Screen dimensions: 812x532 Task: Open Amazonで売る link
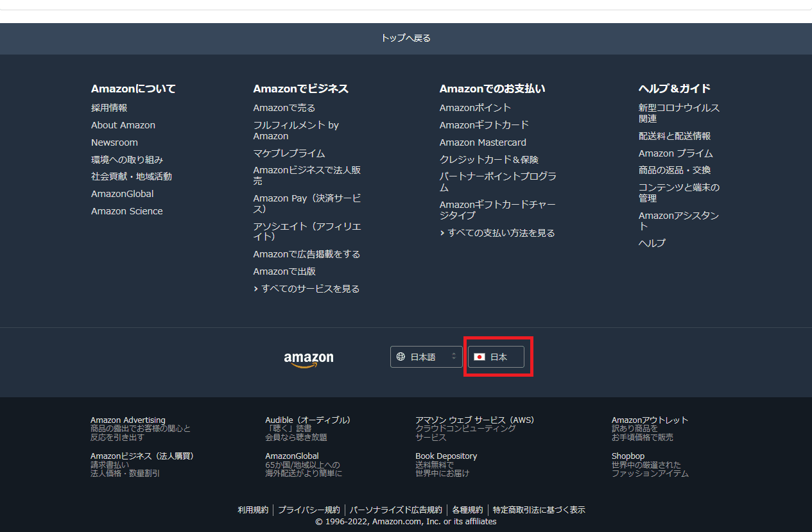pos(284,108)
